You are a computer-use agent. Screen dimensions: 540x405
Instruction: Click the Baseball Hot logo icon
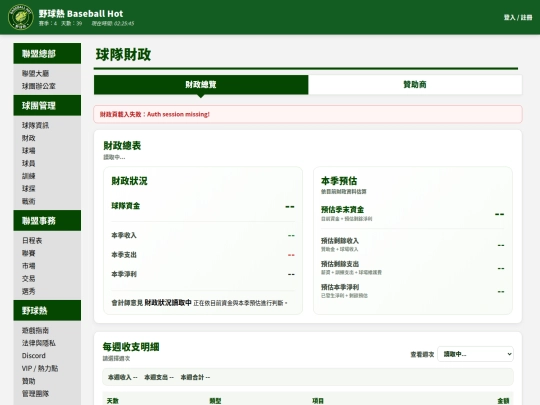[21, 17]
